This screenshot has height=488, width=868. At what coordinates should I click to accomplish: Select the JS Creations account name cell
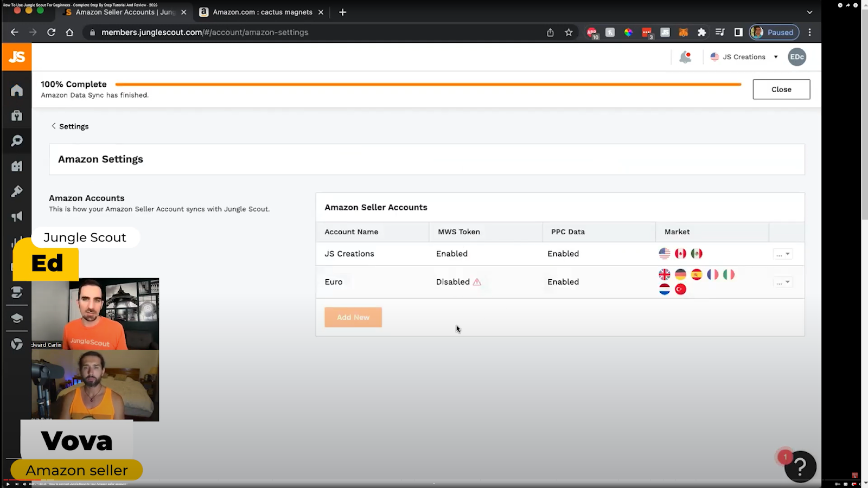tap(349, 254)
